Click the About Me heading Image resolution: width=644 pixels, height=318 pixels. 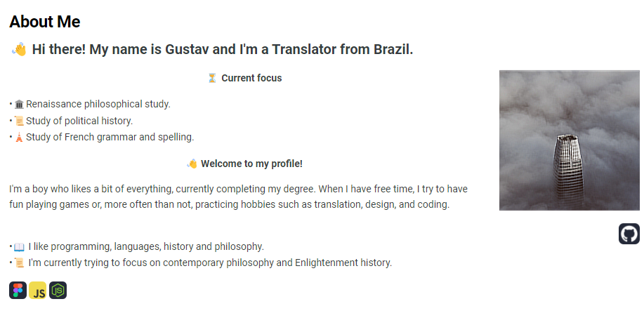(x=45, y=22)
